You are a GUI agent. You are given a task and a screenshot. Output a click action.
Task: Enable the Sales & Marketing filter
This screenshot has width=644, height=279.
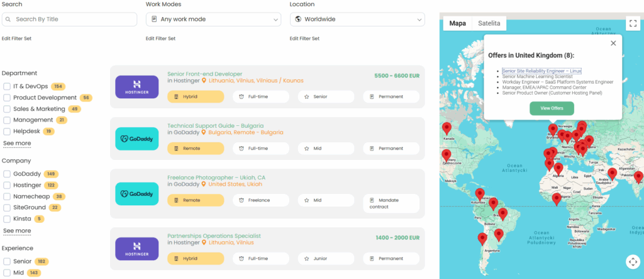click(6, 109)
